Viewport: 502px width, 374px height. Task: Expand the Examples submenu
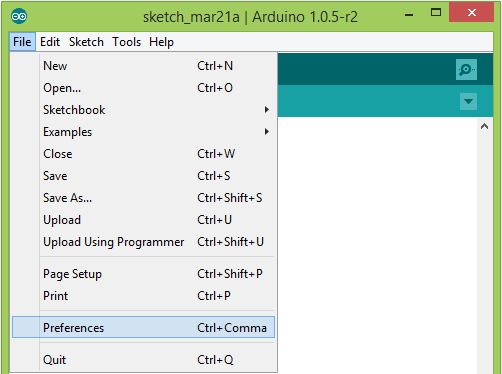pyautogui.click(x=143, y=132)
